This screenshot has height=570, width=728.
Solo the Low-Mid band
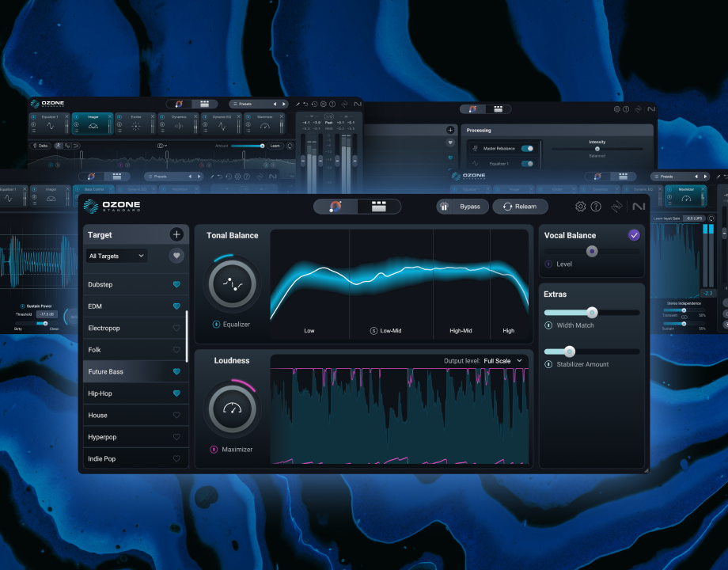pyautogui.click(x=373, y=331)
